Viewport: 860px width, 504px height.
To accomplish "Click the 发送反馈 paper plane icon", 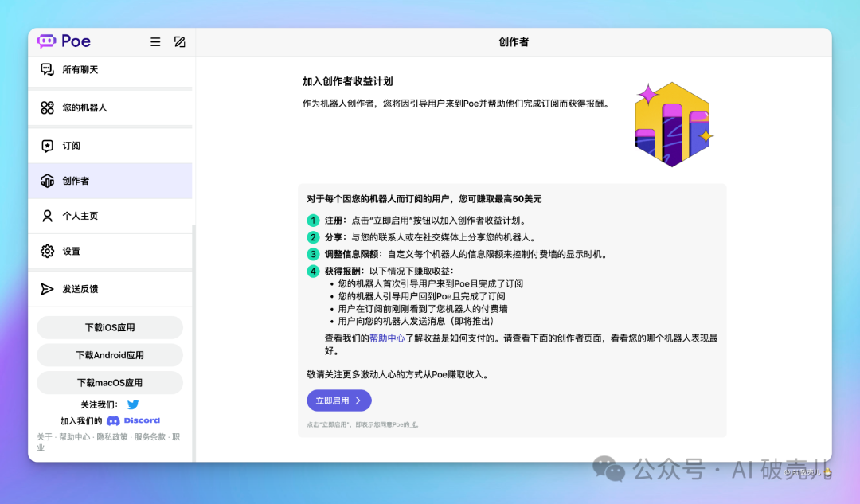I will tap(48, 289).
